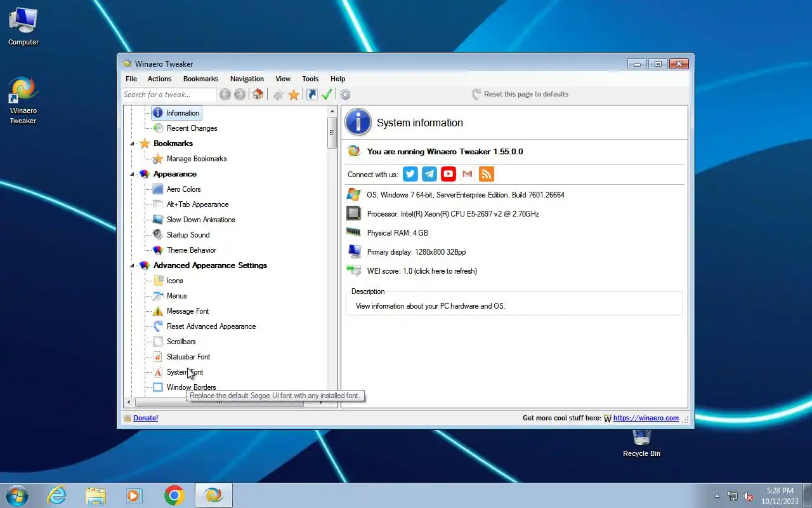Collapse the Bookmarks tree section
This screenshot has height=508, width=812.
pos(133,144)
